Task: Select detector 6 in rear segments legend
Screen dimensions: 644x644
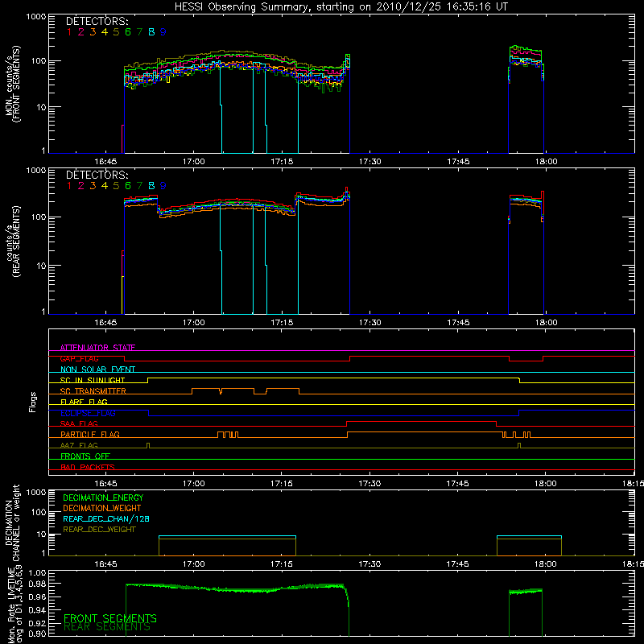Action: click(128, 186)
